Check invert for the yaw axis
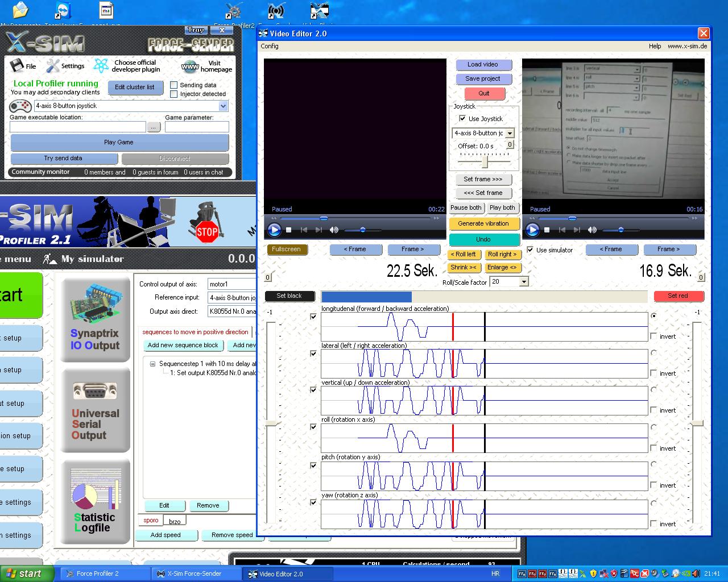The image size is (728, 582). (653, 523)
